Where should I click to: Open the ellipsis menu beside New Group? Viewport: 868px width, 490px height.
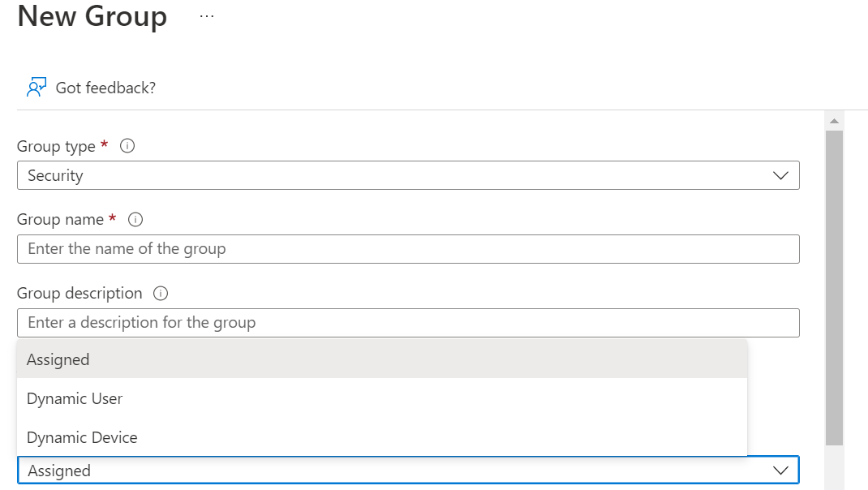(207, 16)
